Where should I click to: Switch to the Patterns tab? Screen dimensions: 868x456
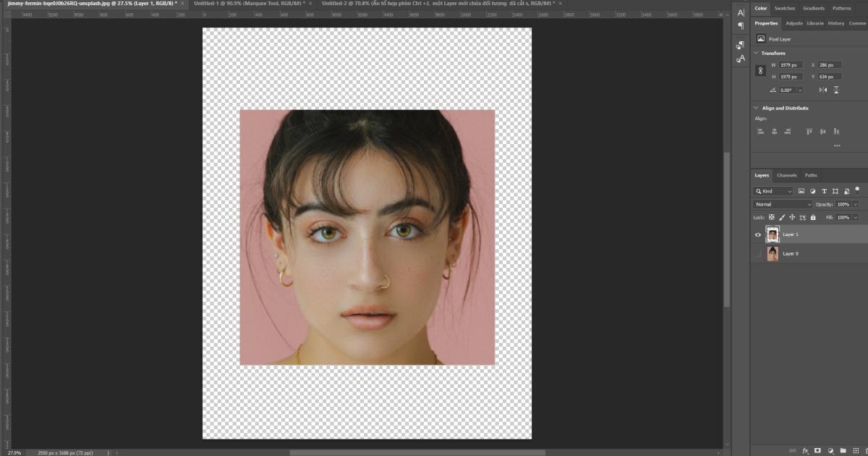[842, 8]
